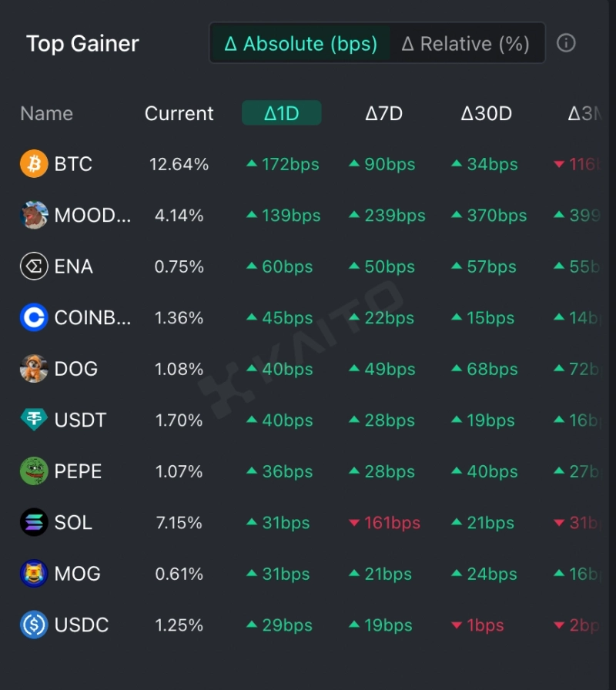This screenshot has width=616, height=690.
Task: Select the Δ7D column tab
Action: coord(383,114)
